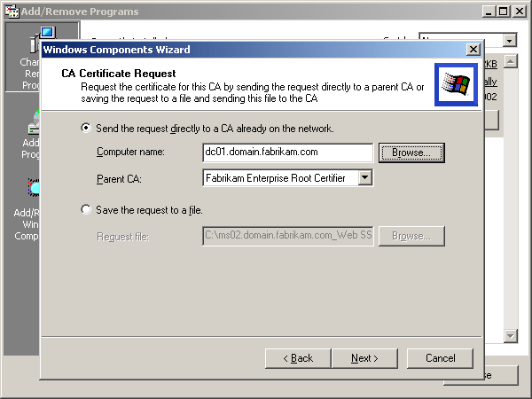Click the Request file path field
Screen dimensions: 532x399
(286, 237)
